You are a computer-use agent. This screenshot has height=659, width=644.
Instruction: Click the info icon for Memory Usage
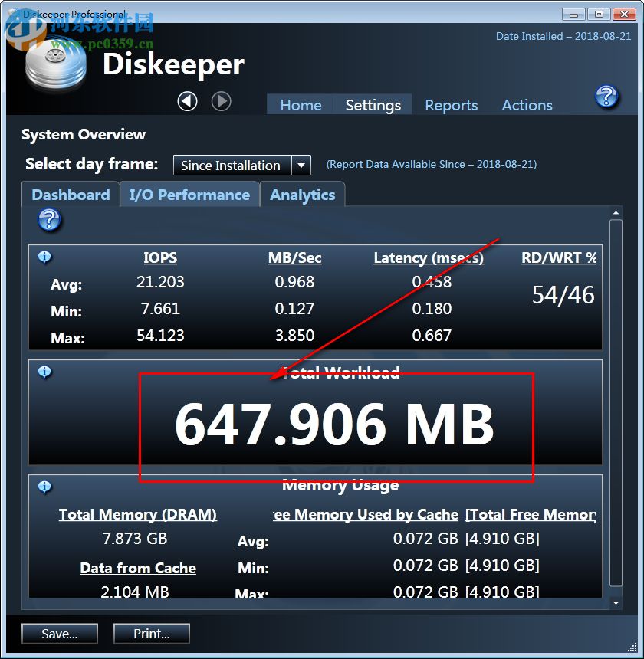click(44, 488)
